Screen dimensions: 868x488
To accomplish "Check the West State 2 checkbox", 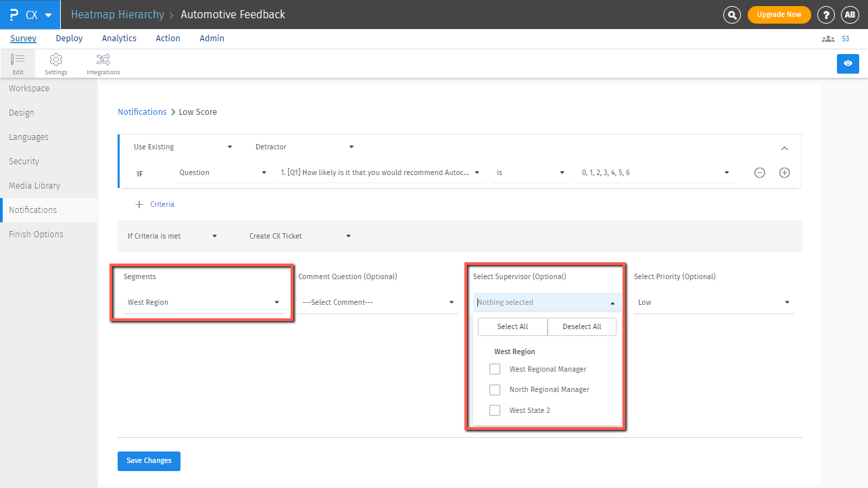I will [495, 410].
